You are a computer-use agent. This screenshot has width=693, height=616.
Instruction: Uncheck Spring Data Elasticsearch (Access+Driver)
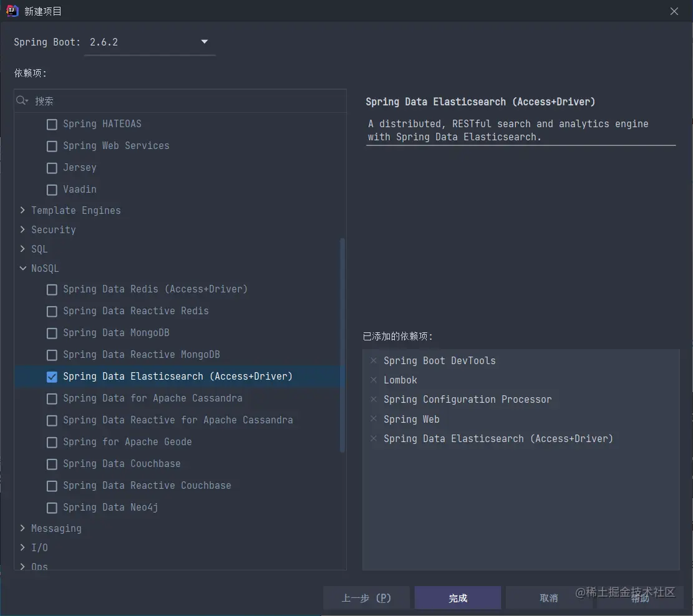tap(52, 377)
